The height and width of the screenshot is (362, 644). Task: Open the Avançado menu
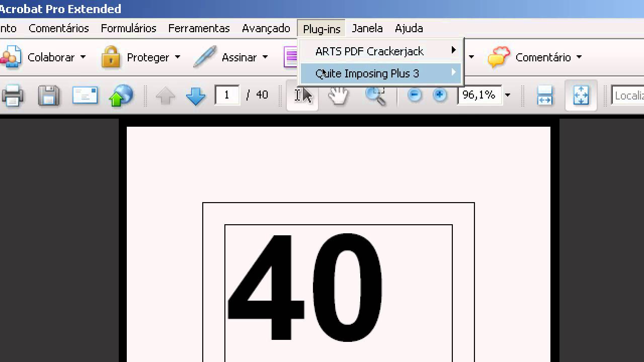(266, 29)
